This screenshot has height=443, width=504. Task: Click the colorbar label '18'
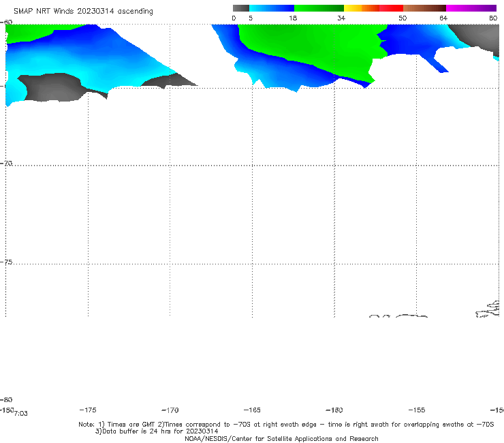[x=293, y=18]
